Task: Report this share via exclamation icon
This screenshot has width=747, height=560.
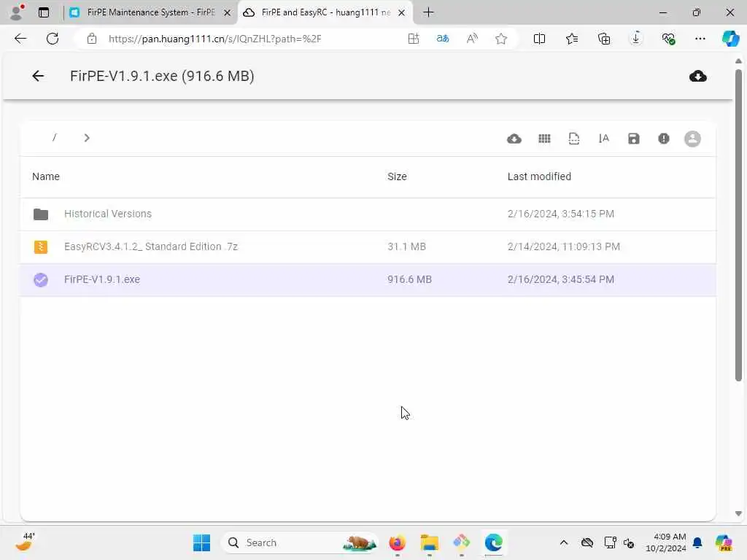Action: pyautogui.click(x=664, y=139)
